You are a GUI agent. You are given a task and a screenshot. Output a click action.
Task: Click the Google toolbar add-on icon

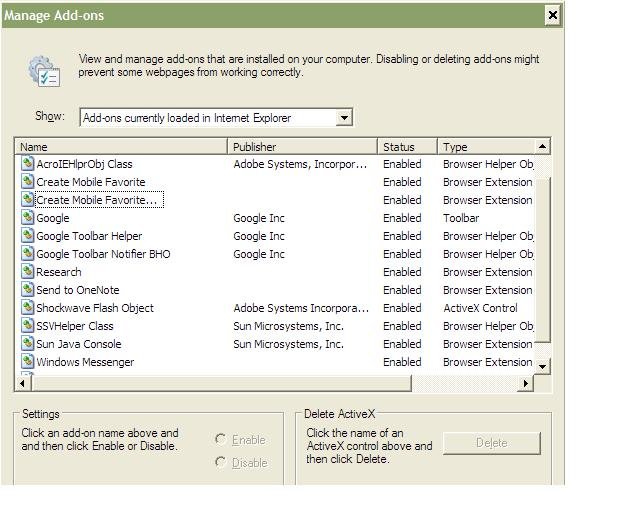coord(27,218)
